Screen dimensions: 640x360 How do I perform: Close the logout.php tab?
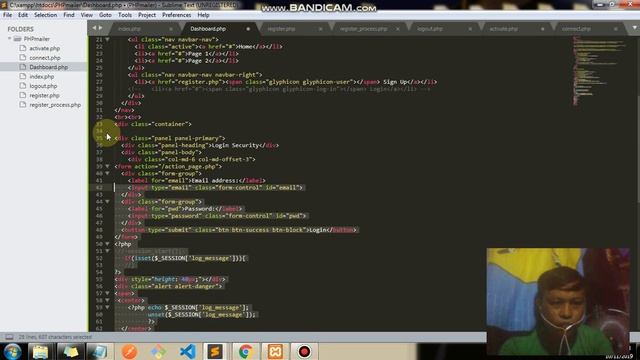[470, 29]
